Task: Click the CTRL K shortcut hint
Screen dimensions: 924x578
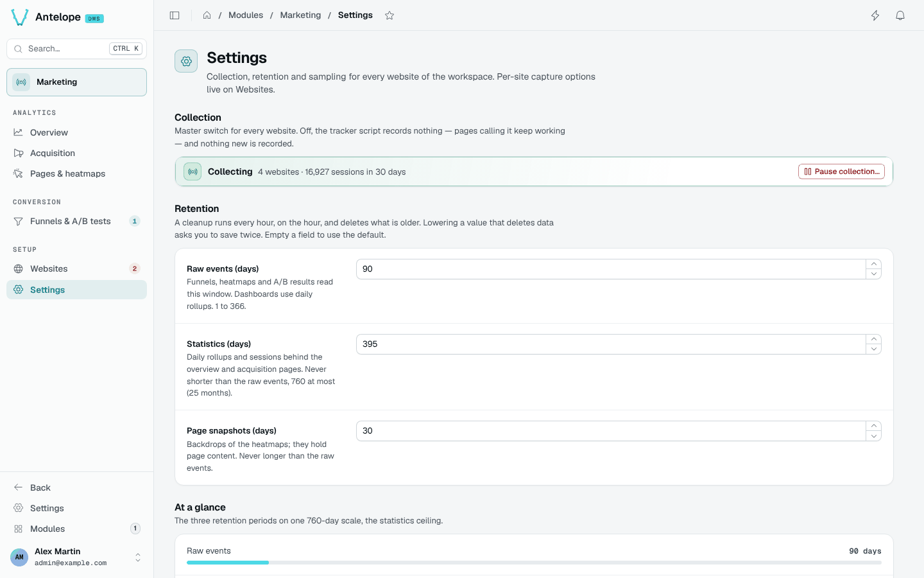Action: coord(126,49)
